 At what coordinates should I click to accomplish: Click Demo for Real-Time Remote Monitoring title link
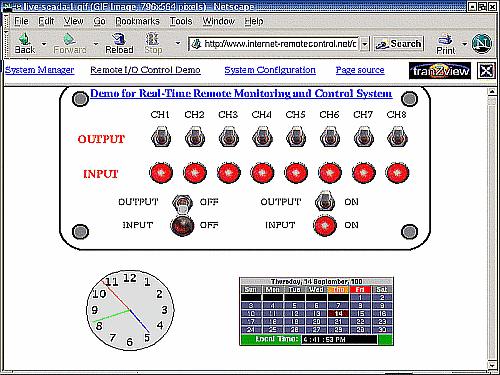click(x=241, y=93)
